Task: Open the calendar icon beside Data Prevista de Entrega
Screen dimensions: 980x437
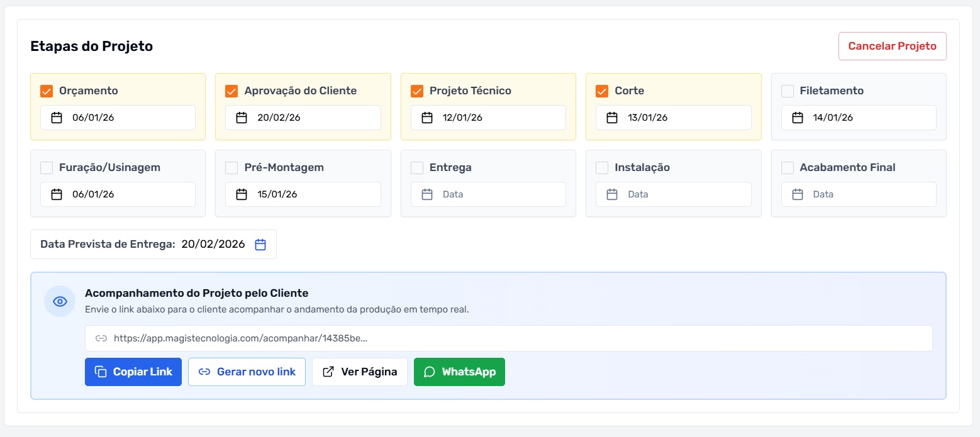Action: [x=260, y=244]
